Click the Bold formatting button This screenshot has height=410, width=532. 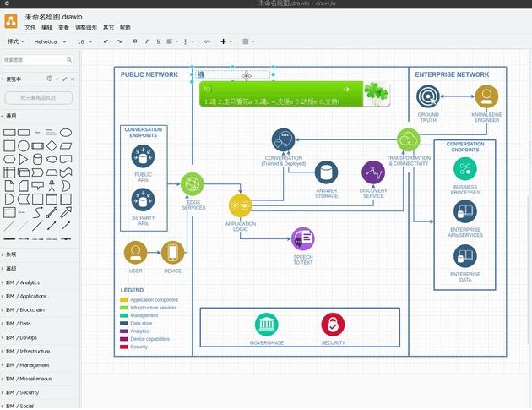click(x=135, y=41)
